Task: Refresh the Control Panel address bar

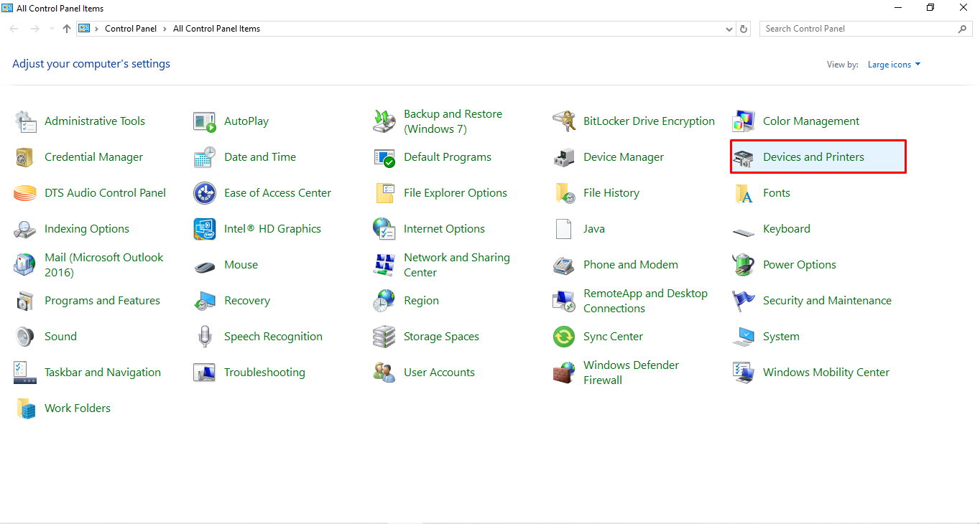Action: pos(744,29)
